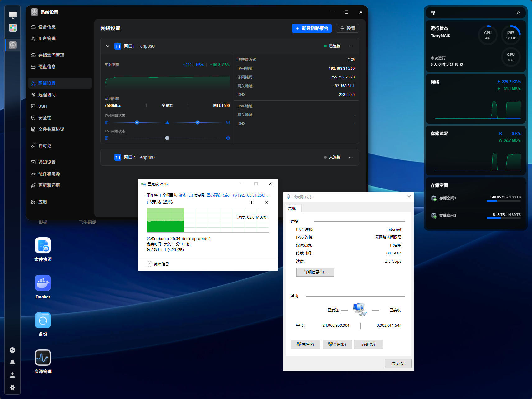Collapse copy dialog via 简略信息
This screenshot has height=399, width=532.
pyautogui.click(x=158, y=264)
